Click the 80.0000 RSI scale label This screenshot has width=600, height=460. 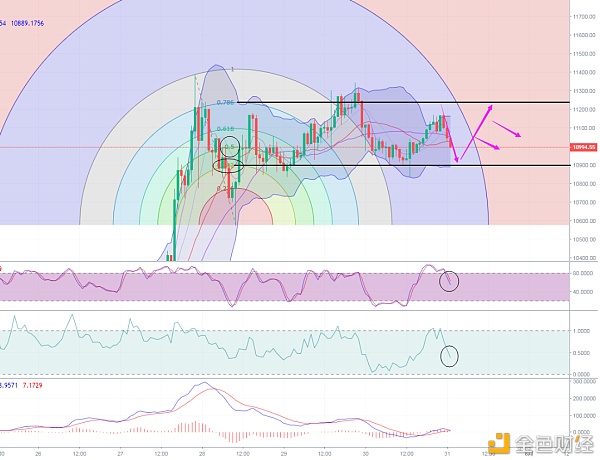[582, 273]
